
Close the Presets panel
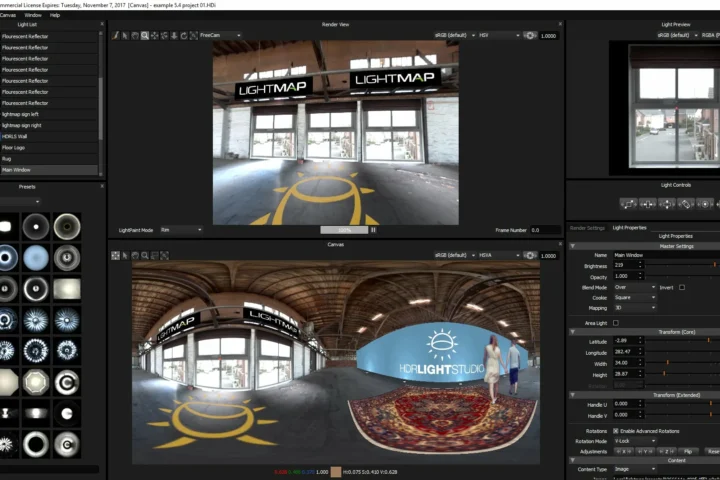click(102, 186)
